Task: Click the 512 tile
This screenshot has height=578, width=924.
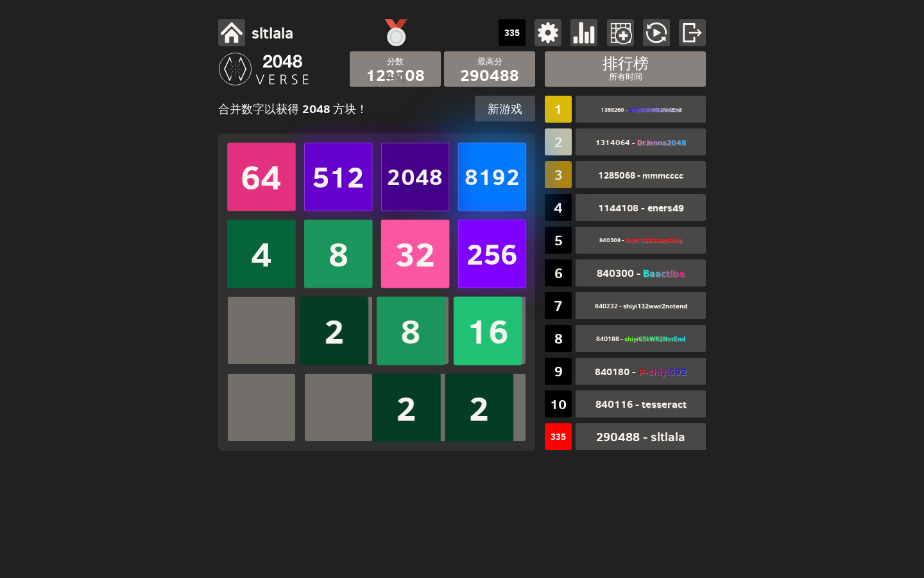Action: [338, 177]
